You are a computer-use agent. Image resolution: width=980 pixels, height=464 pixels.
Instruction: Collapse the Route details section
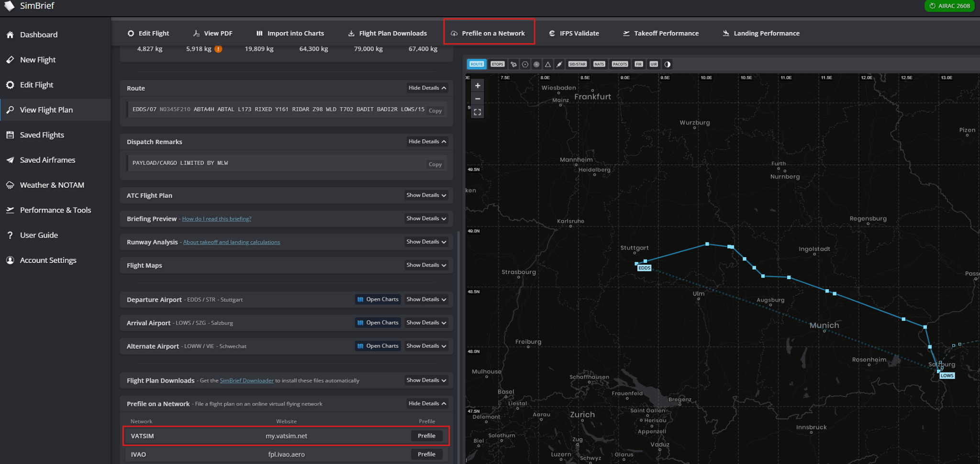[427, 88]
